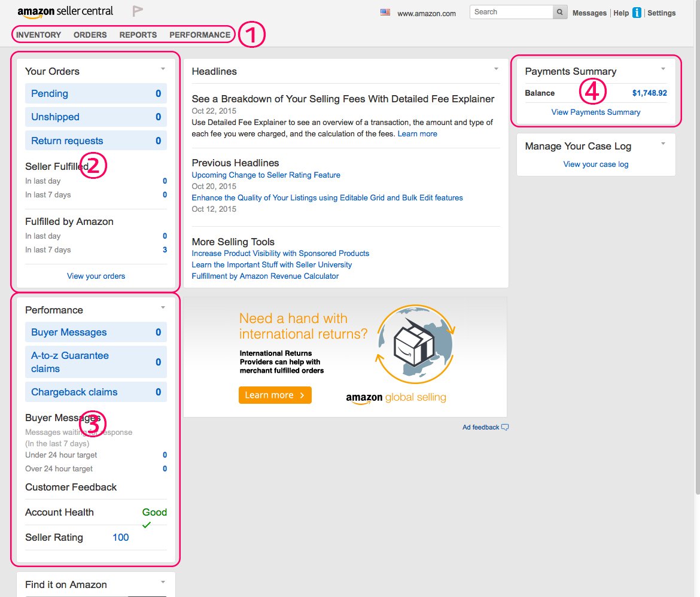Click the 'Customer Feedback' label
The height and width of the screenshot is (597, 700).
[x=71, y=487]
